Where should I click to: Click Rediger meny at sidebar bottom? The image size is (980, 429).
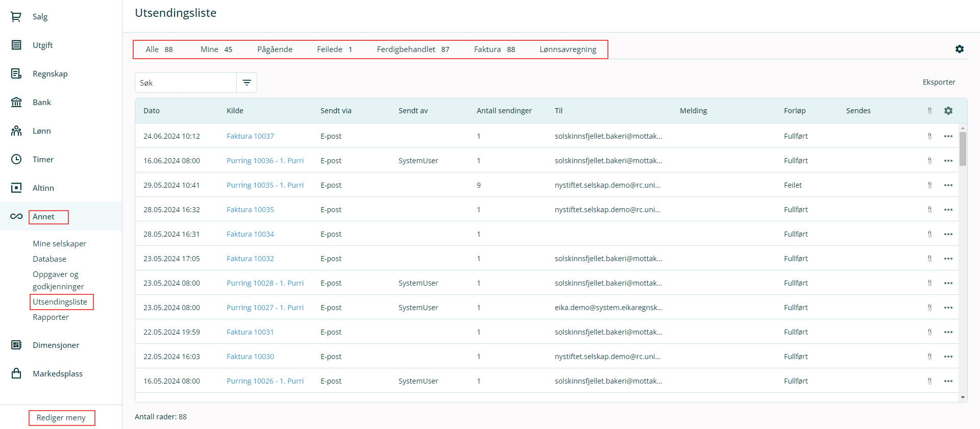[61, 418]
